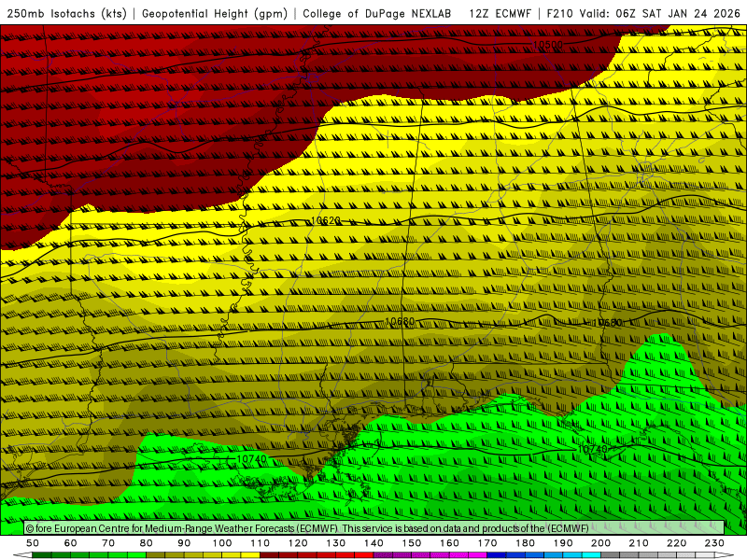Image resolution: width=747 pixels, height=560 pixels.
Task: Click the 160 knot legend value
Action: [449, 543]
